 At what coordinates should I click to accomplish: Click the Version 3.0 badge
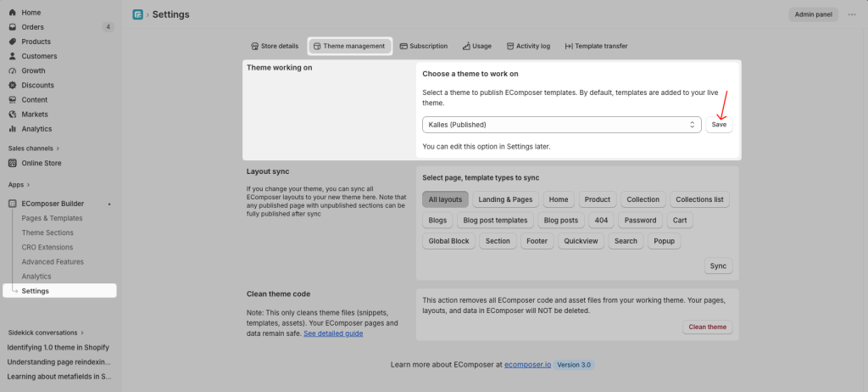574,365
